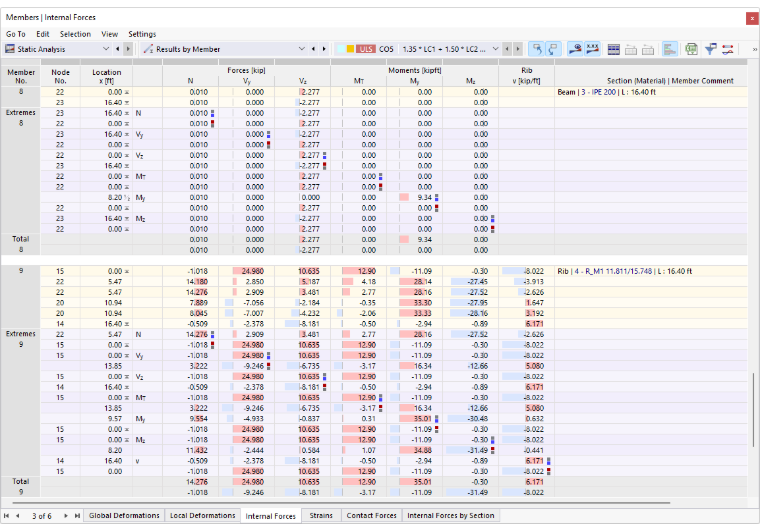Image resolution: width=760 pixels, height=531 pixels.
Task: Click the Excel export icon
Action: coord(691,49)
